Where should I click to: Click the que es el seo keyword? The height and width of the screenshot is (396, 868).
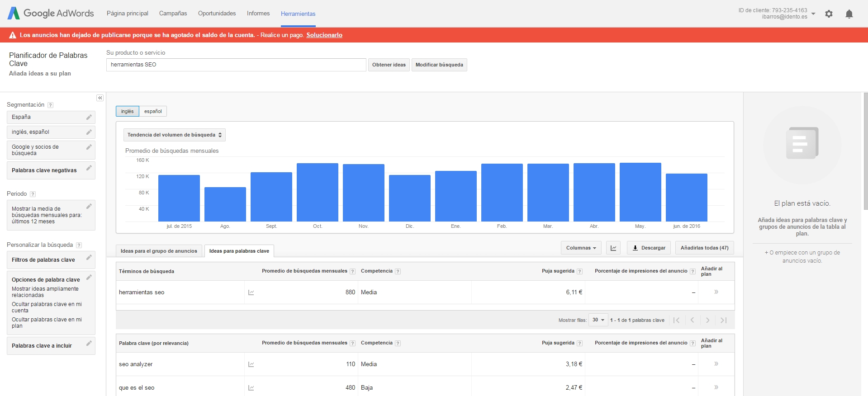137,388
